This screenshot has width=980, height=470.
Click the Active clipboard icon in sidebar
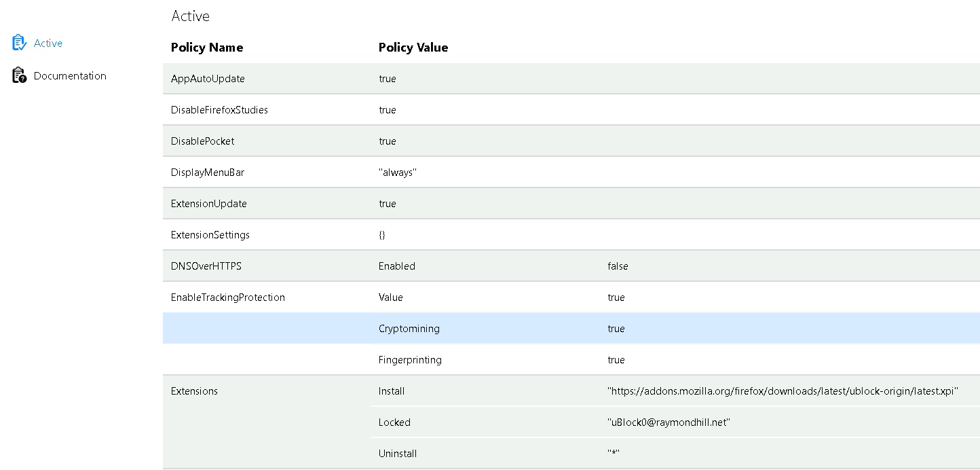(x=19, y=43)
